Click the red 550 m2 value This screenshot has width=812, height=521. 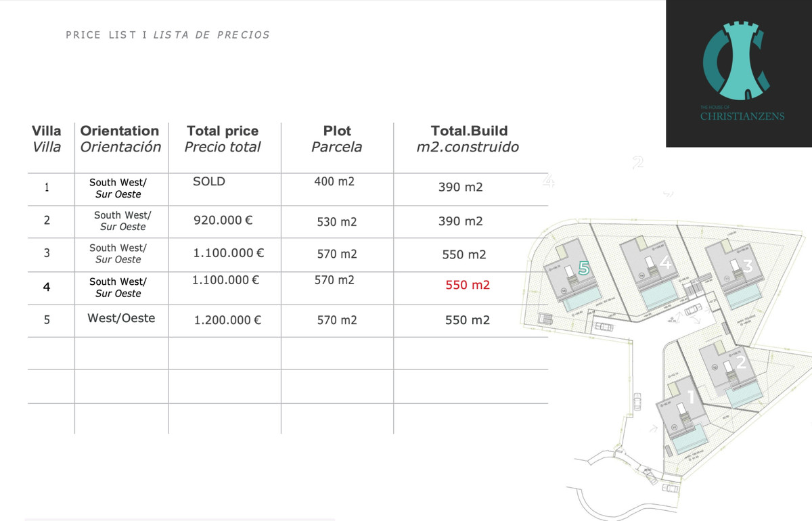[468, 286]
